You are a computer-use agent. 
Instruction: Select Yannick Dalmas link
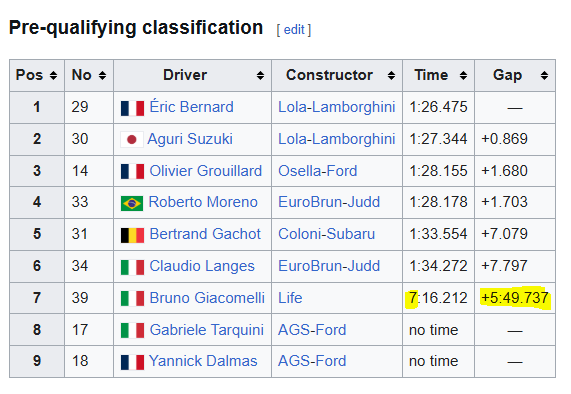(x=203, y=361)
